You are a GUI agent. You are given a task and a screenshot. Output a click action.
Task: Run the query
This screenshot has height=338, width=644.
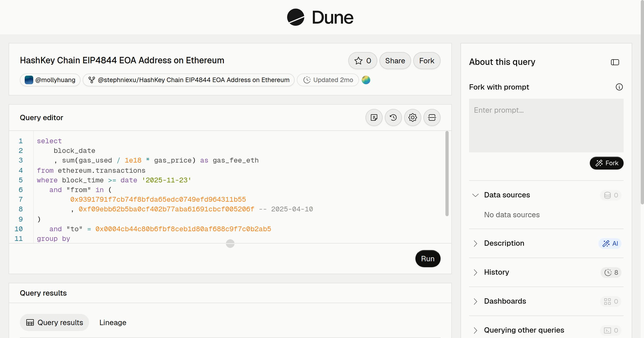pyautogui.click(x=428, y=259)
